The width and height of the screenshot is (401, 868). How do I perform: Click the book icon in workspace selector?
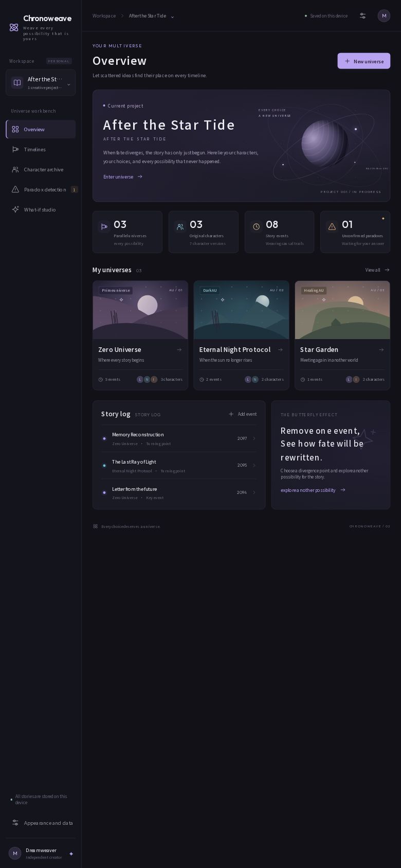17,83
